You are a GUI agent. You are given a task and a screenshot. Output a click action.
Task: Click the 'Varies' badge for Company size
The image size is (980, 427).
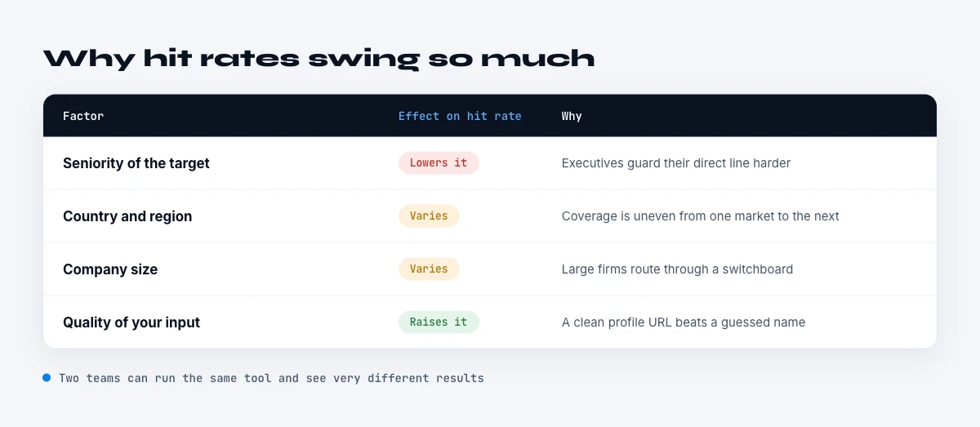[x=429, y=269]
